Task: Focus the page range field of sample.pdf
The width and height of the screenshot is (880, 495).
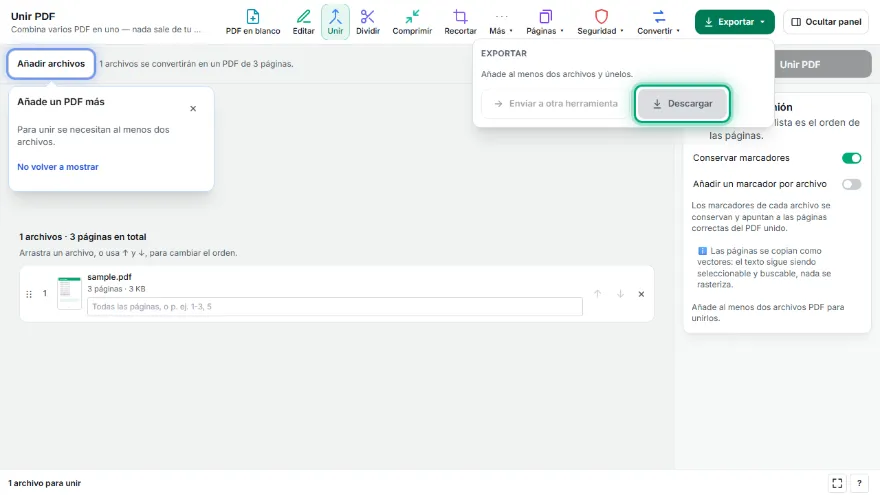Action: (x=334, y=306)
